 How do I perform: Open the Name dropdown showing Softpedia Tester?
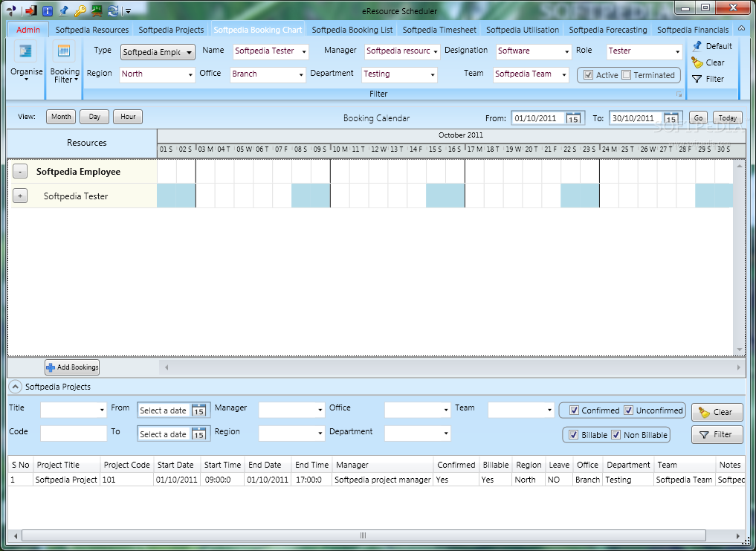[x=271, y=51]
